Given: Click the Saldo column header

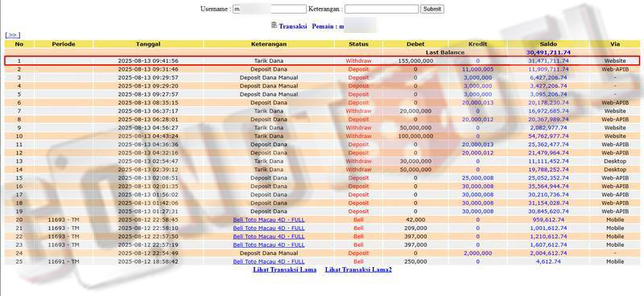Looking at the screenshot, I should 549,44.
